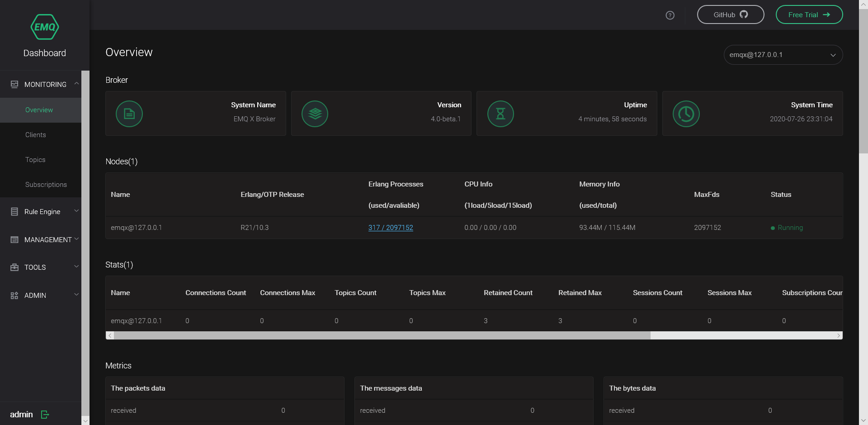Click the Uptime hourglass icon
The width and height of the screenshot is (868, 425).
coord(501,114)
